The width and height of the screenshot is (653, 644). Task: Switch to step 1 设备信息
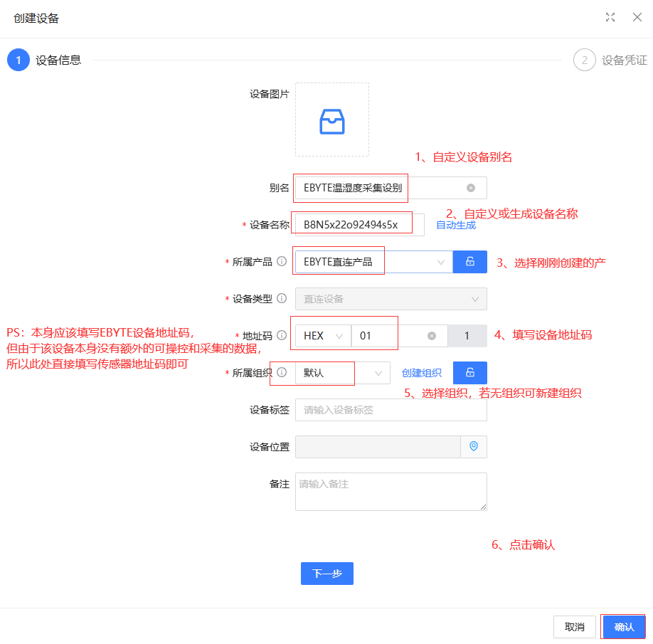(18, 60)
